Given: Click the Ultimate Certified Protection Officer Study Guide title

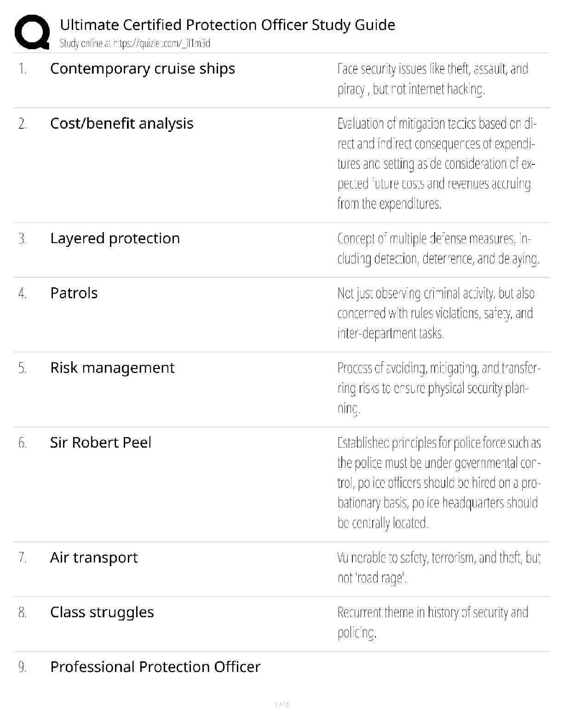Looking at the screenshot, I should (x=227, y=24).
